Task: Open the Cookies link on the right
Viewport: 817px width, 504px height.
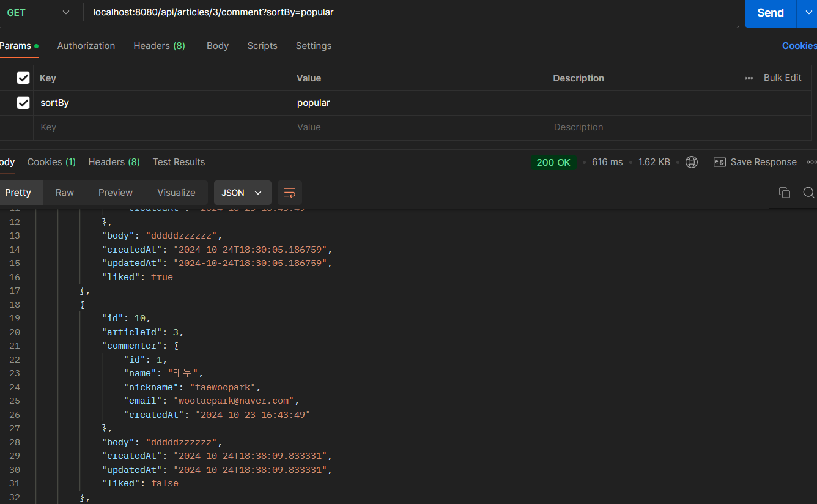Action: click(x=799, y=46)
